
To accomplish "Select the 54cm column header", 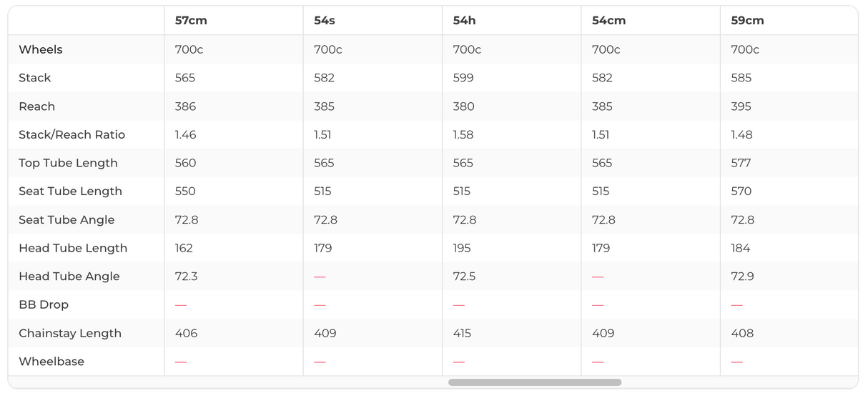I will tap(608, 21).
